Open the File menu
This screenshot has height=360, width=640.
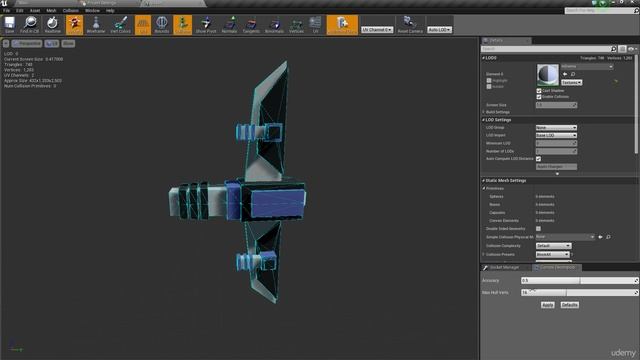[7, 11]
